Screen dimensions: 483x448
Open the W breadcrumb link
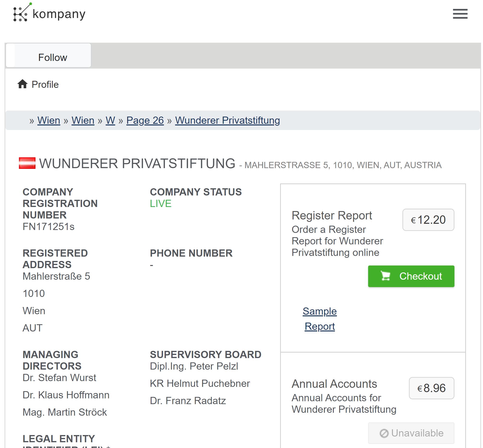(x=110, y=120)
